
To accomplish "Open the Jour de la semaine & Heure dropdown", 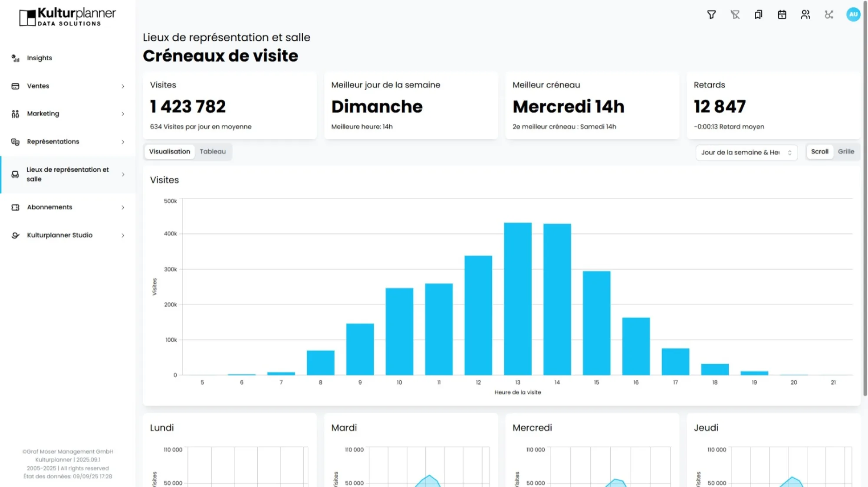I will (x=746, y=152).
